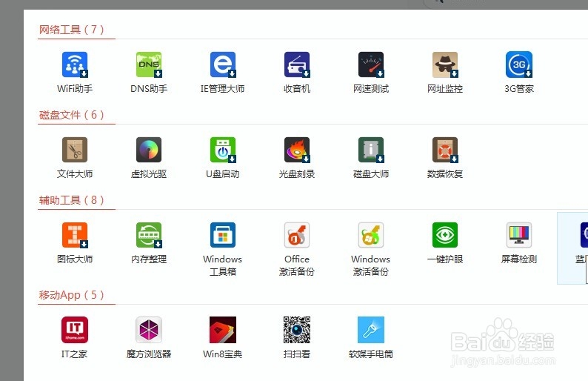588x381 pixels.
Task: Open Windows激活备份 icon
Action: pos(371,235)
